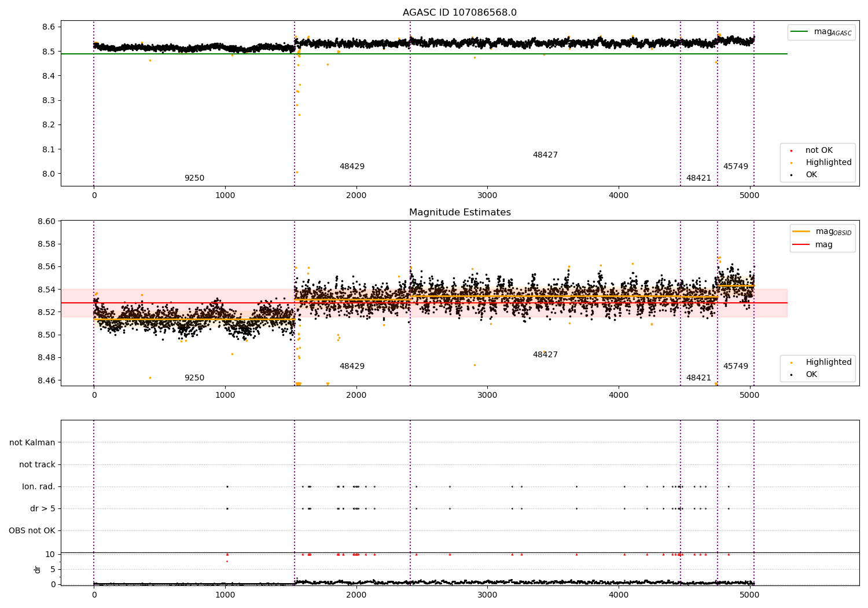Click y-tick 8.3 in the top plot
Viewport: 868px width, 608px height.
49,101
